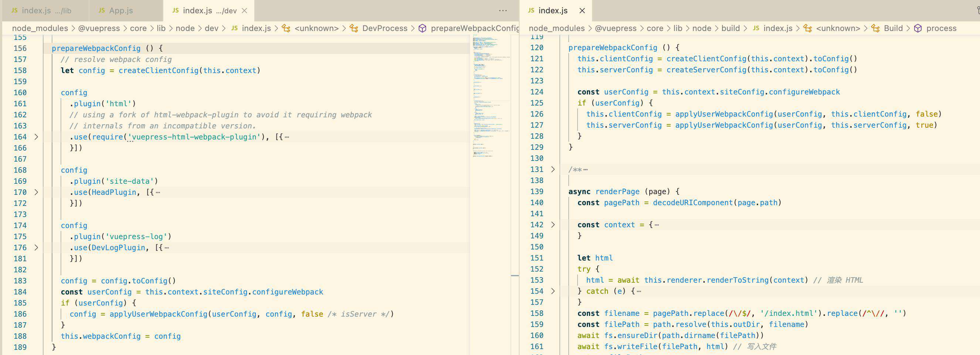The height and width of the screenshot is (355, 980).
Task: Click JS icon on App.js tab
Action: point(102,10)
